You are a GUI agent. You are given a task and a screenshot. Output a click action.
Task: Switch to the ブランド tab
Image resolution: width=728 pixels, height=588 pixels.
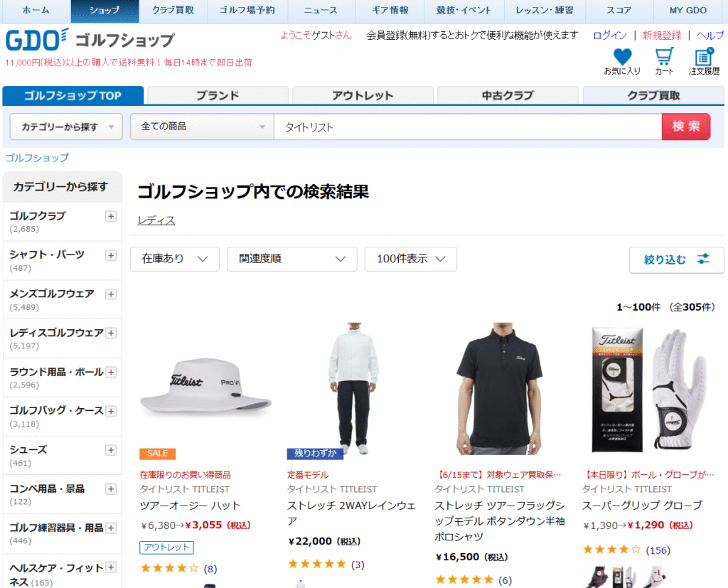point(218,96)
